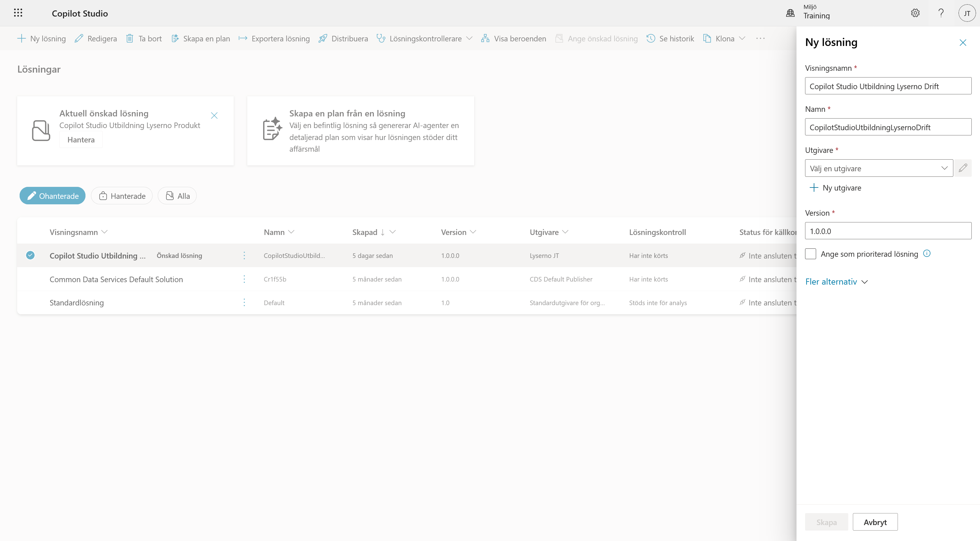Open the JT account avatar

pos(967,13)
